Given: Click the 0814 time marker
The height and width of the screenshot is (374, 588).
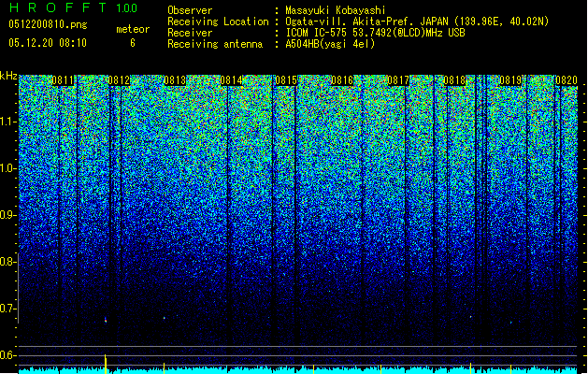Looking at the screenshot, I should pos(231,80).
